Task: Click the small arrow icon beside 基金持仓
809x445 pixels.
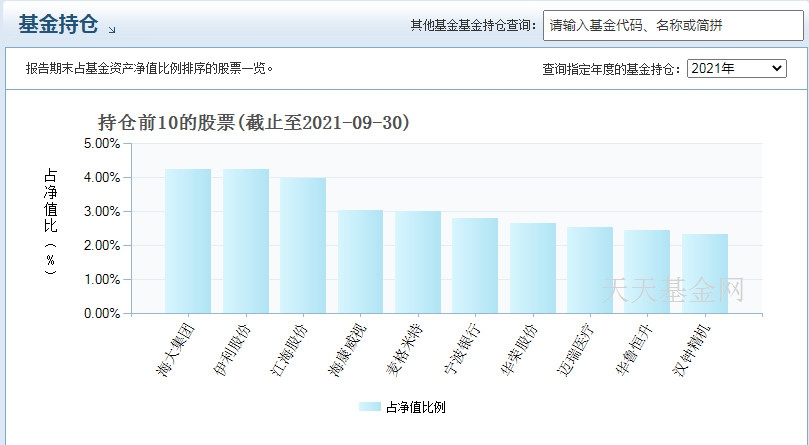Action: coord(112,30)
